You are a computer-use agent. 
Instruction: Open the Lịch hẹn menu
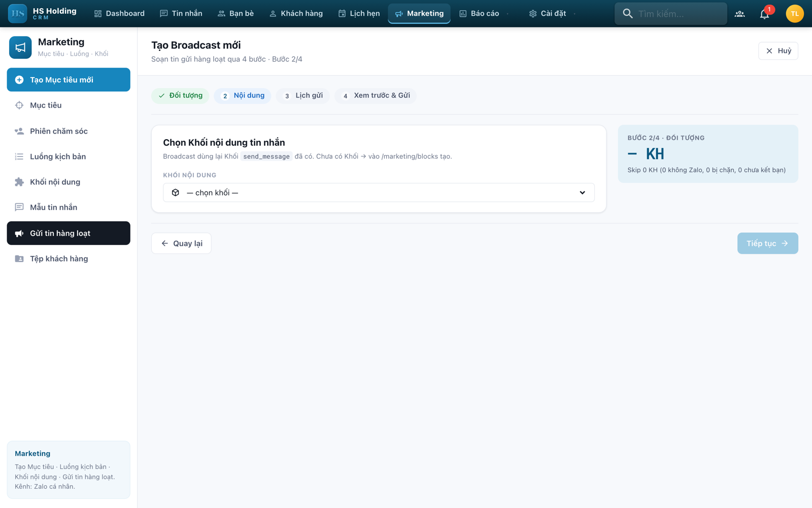(359, 14)
